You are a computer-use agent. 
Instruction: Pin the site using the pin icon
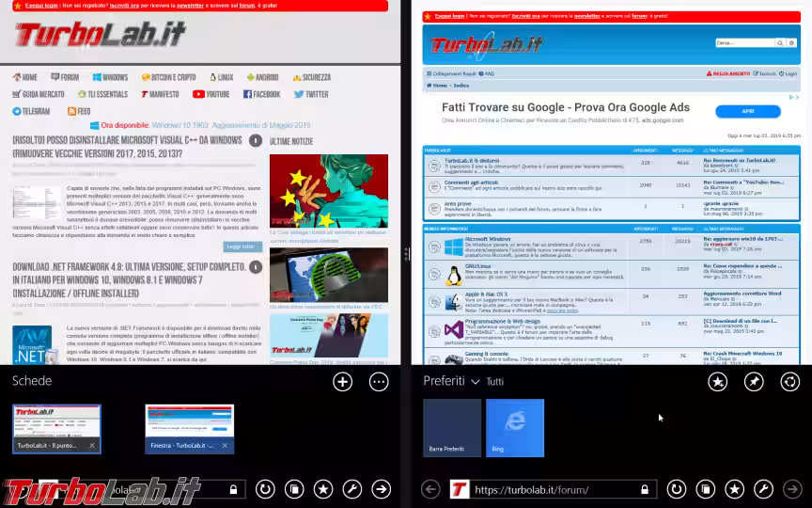754,382
